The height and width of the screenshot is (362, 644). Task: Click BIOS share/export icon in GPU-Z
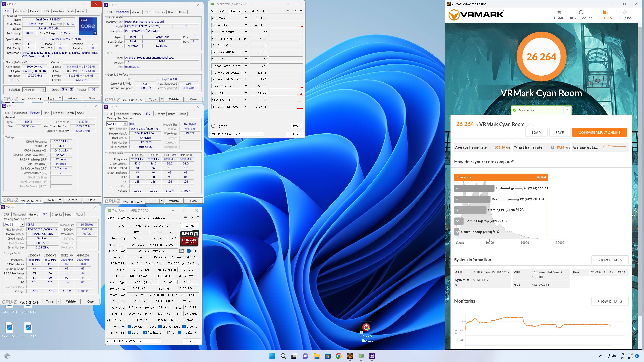182,251
